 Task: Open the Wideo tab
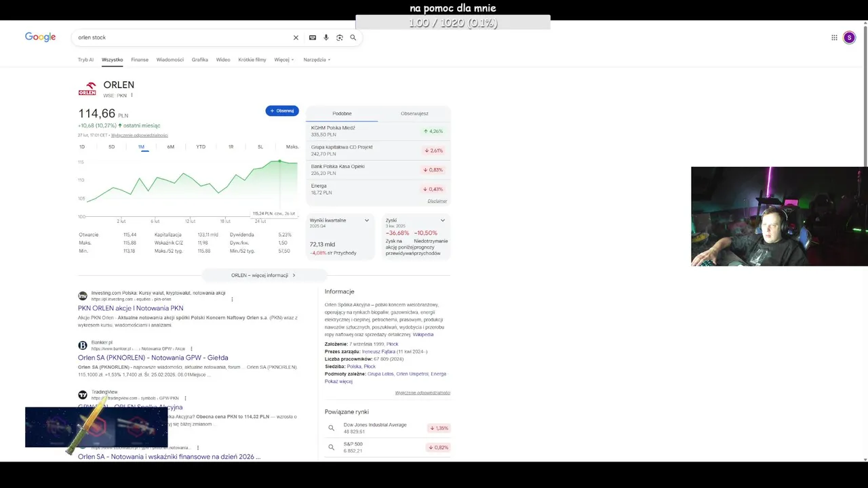coord(223,60)
